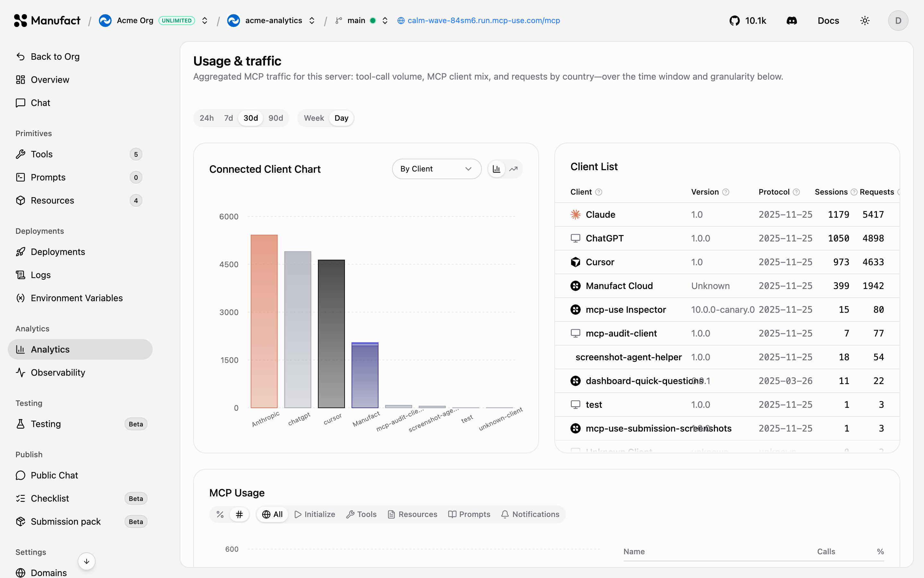Click the Manufact bar in chart
924x578 pixels.
click(x=365, y=375)
